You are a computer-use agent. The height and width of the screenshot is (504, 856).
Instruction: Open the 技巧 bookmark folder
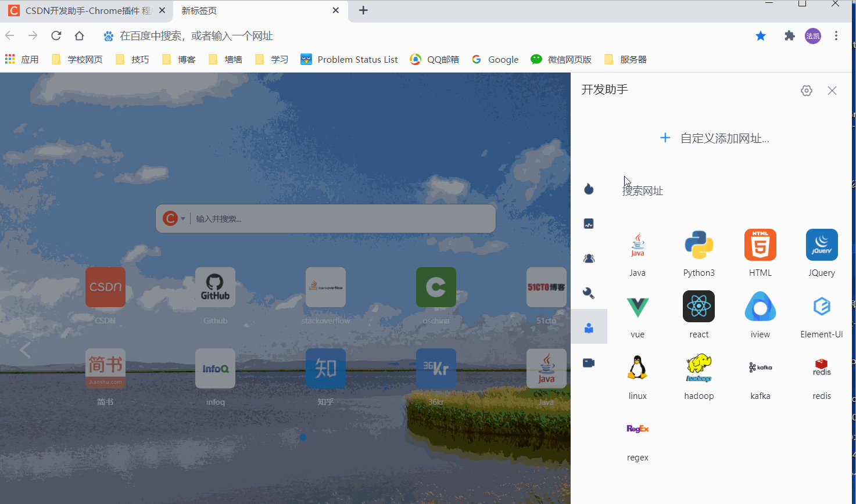coord(132,59)
